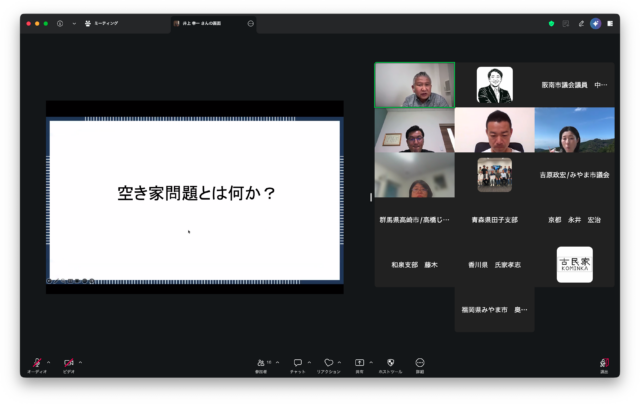Unmute the microphone with the オーディオ button
The height and width of the screenshot is (404, 640).
[x=36, y=363]
